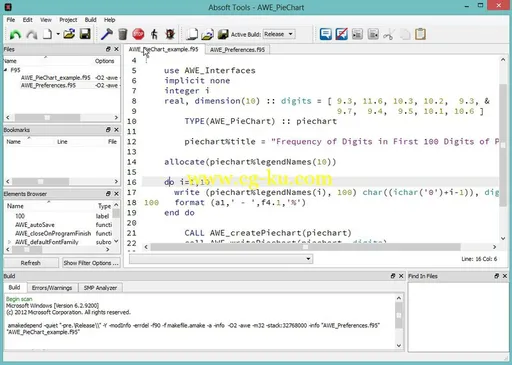
Task: Close the Build output panel
Action: (x=401, y=276)
